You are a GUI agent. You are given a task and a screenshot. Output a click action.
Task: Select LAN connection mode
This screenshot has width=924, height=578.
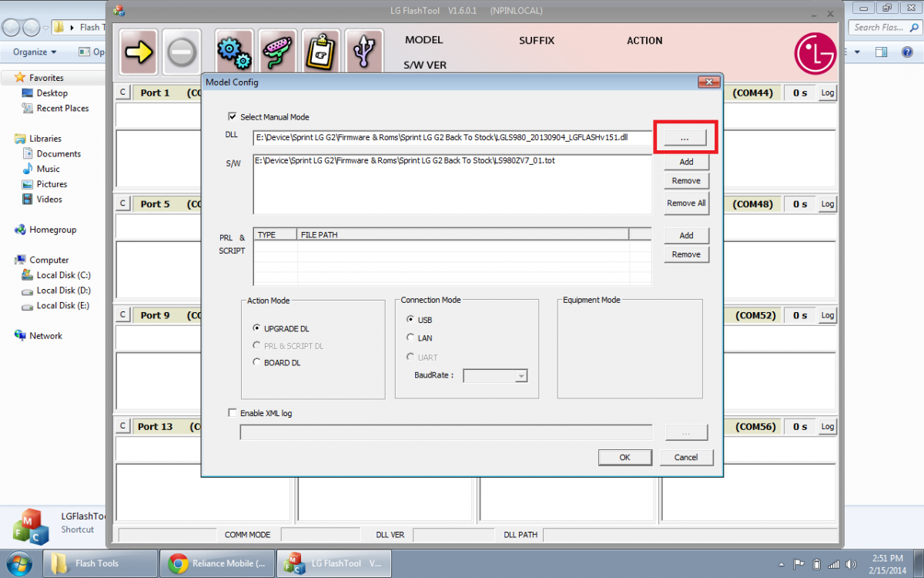click(x=411, y=338)
